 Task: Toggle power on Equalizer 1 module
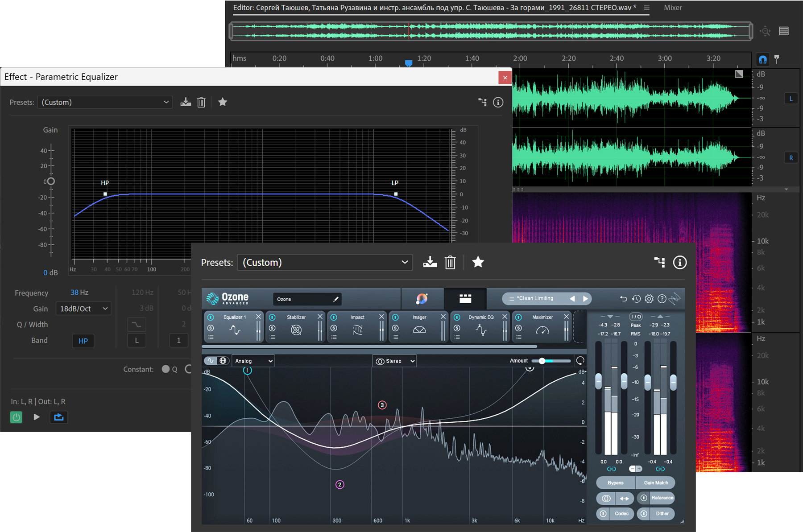(x=211, y=317)
